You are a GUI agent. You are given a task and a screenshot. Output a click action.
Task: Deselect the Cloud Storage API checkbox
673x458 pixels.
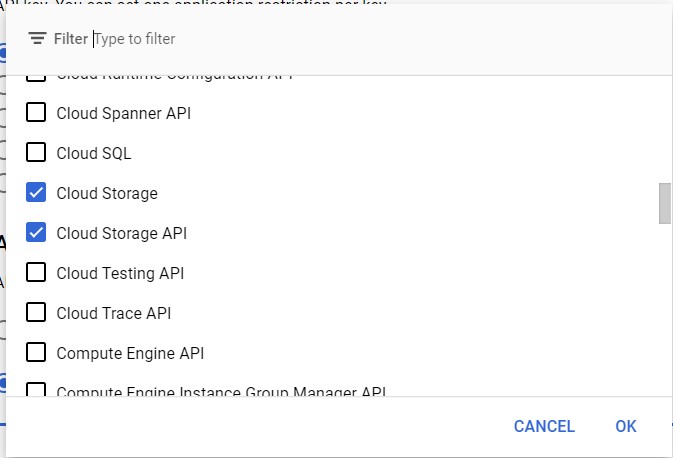coord(36,233)
